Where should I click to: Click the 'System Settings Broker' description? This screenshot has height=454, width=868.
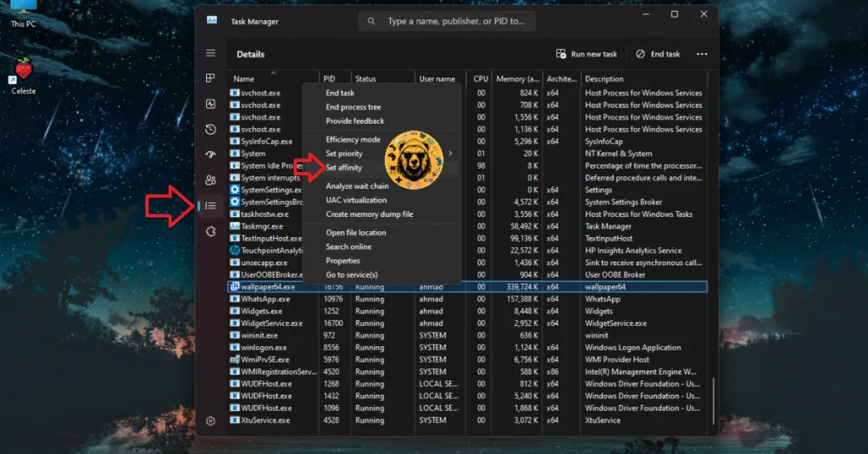(623, 202)
